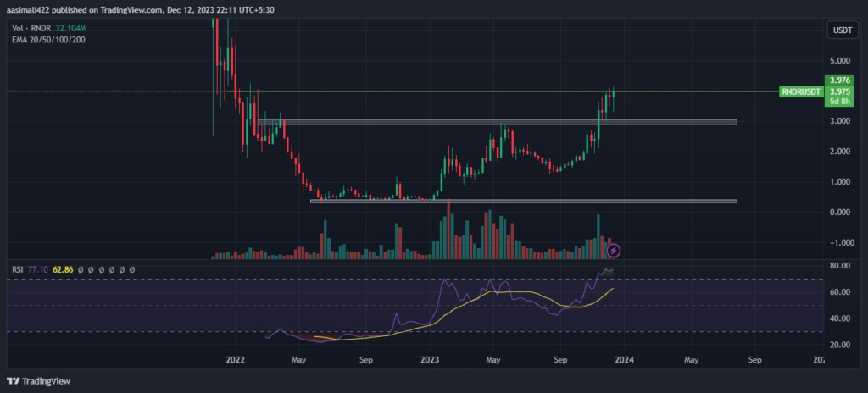Click the 3.000 price axis label
This screenshot has height=393, width=868.
click(839, 121)
